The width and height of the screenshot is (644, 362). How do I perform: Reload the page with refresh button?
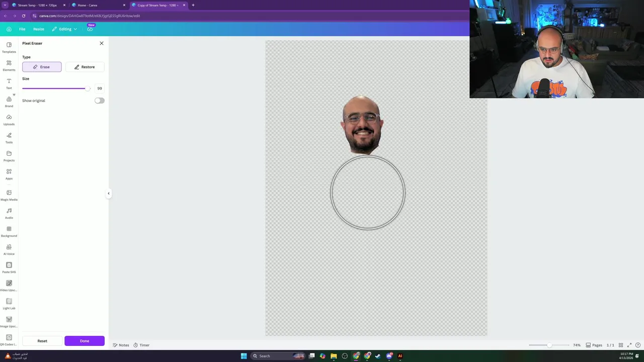(x=23, y=16)
